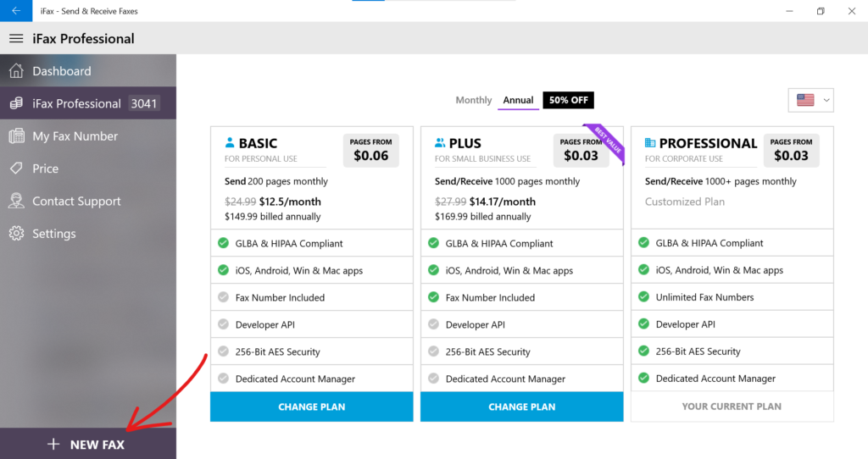Open Dashboard in the sidebar

88,71
